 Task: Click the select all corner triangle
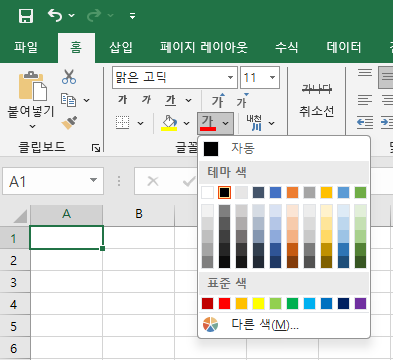click(x=20, y=216)
